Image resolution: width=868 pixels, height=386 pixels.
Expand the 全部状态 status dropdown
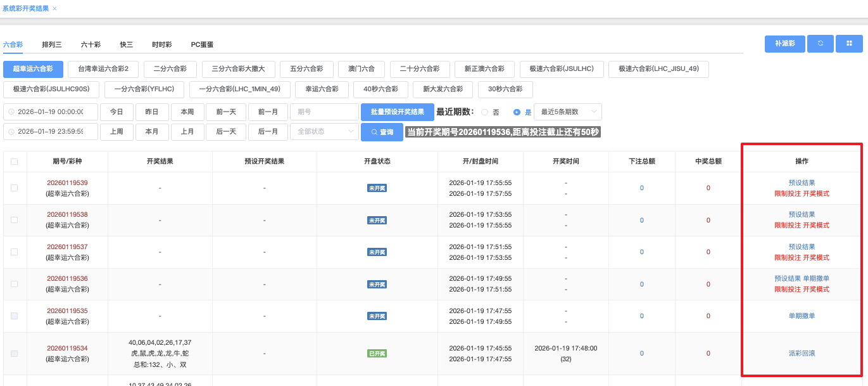tap(324, 132)
